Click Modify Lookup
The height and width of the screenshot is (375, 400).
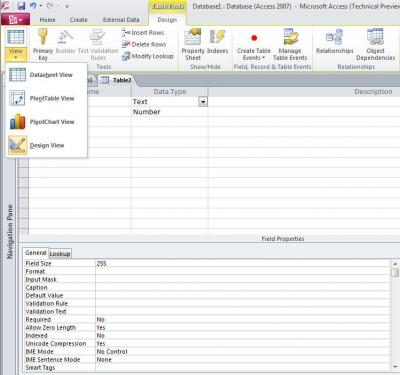click(x=147, y=56)
